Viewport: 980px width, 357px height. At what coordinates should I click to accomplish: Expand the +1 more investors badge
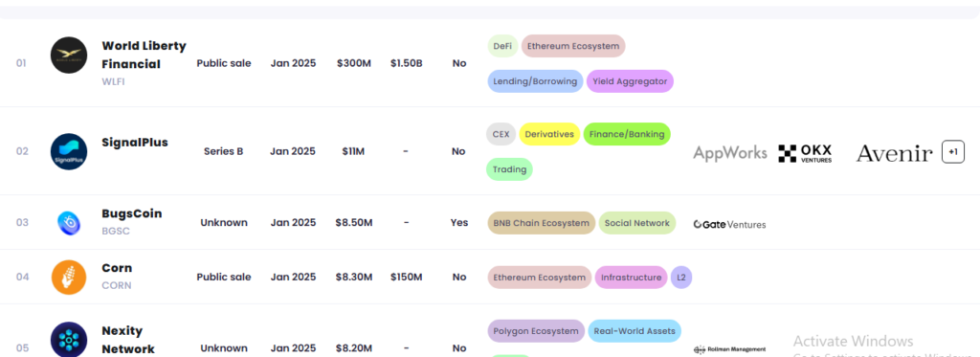tap(953, 152)
